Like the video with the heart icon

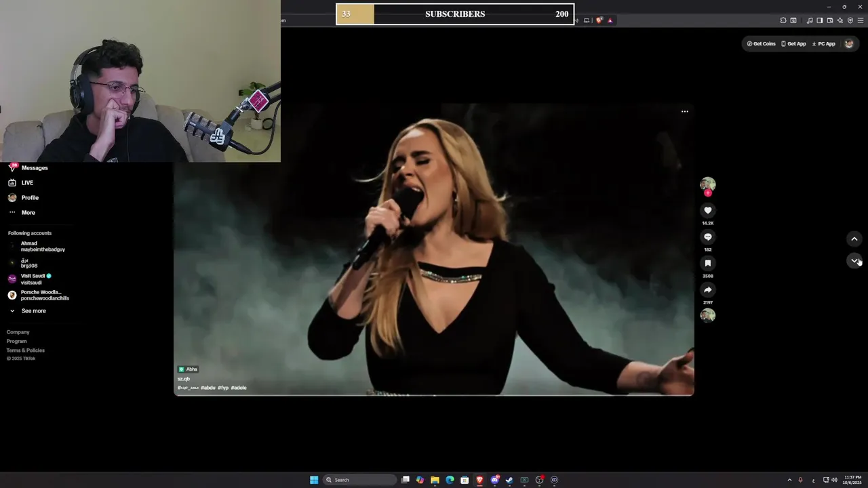pos(707,211)
